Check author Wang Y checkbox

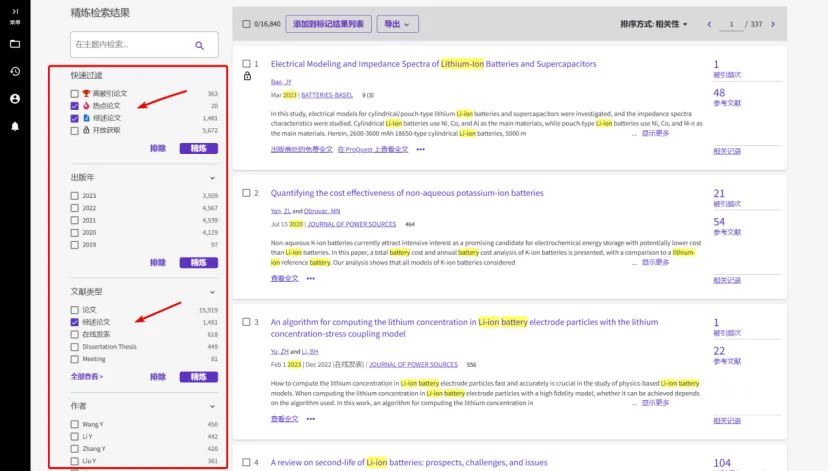[75, 424]
